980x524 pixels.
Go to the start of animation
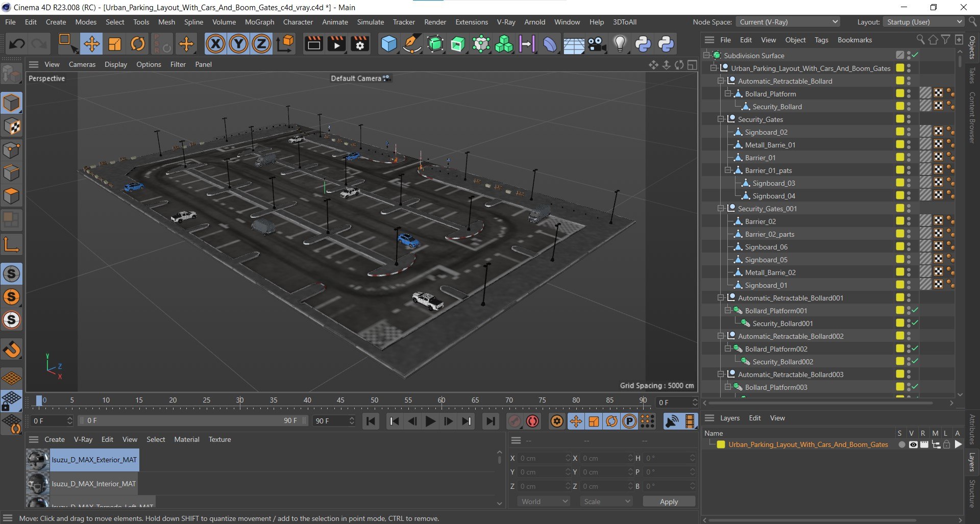[x=371, y=421]
